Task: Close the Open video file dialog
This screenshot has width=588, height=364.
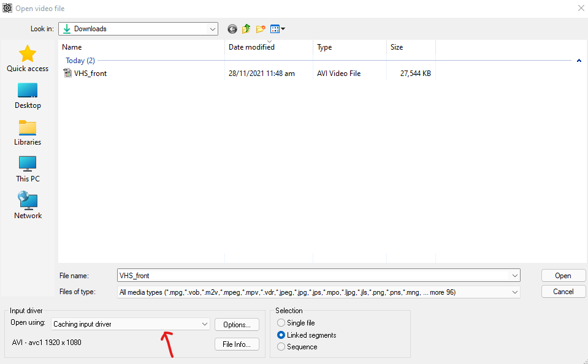Action: 581,8
